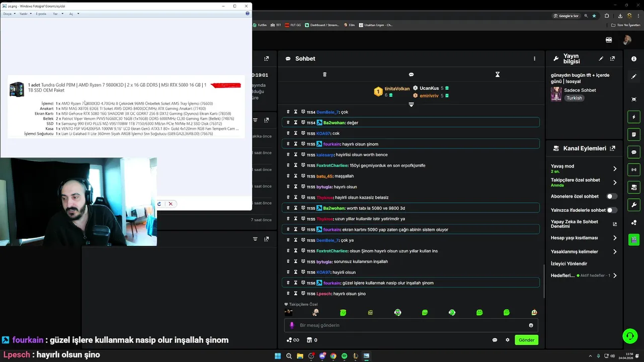Open the TFT bookmark in Chrome
This screenshot has width=644, height=362.
276,25
